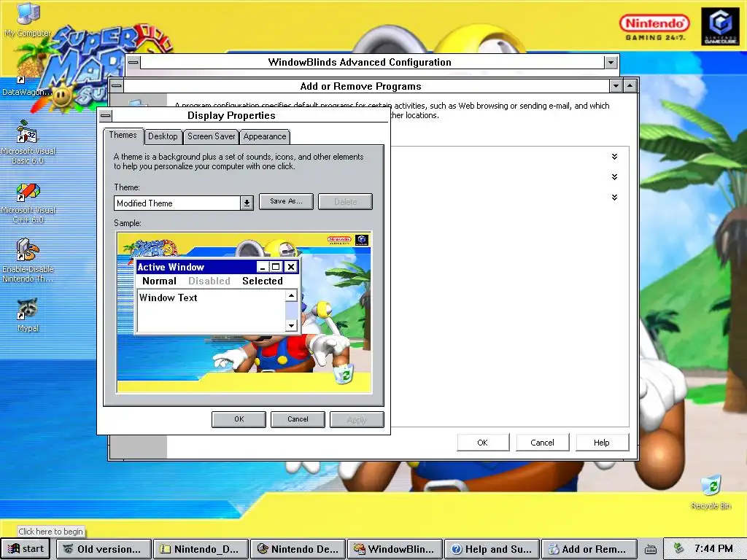Open Enable-Disable Nintendo Theme shortcut
Screen dimensions: 747x560
(28, 260)
